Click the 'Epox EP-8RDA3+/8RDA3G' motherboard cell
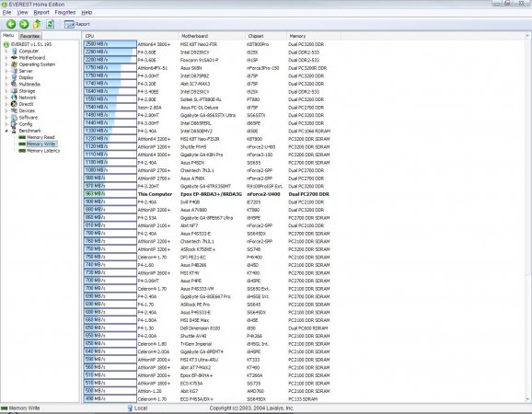Screen dimensions: 532x414 pyautogui.click(x=211, y=194)
